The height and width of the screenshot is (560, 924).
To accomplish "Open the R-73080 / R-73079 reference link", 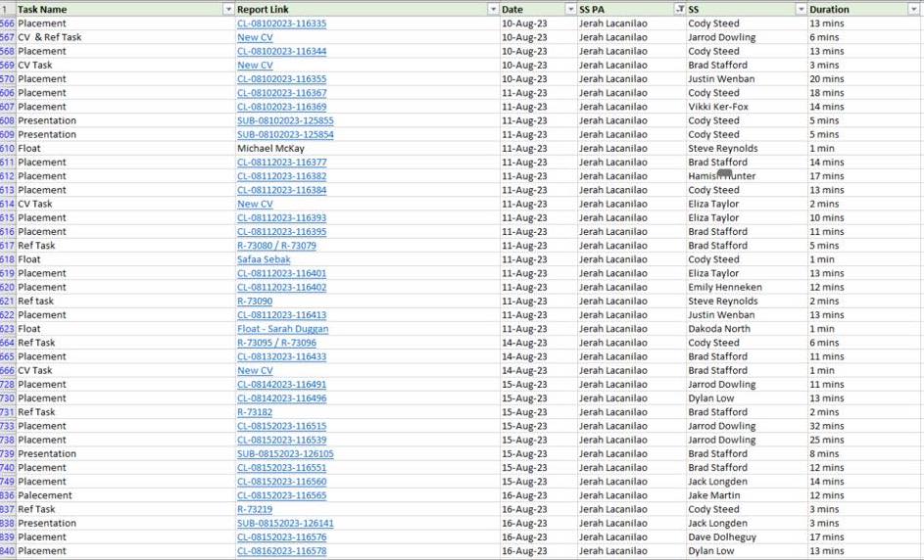I will pyautogui.click(x=276, y=246).
